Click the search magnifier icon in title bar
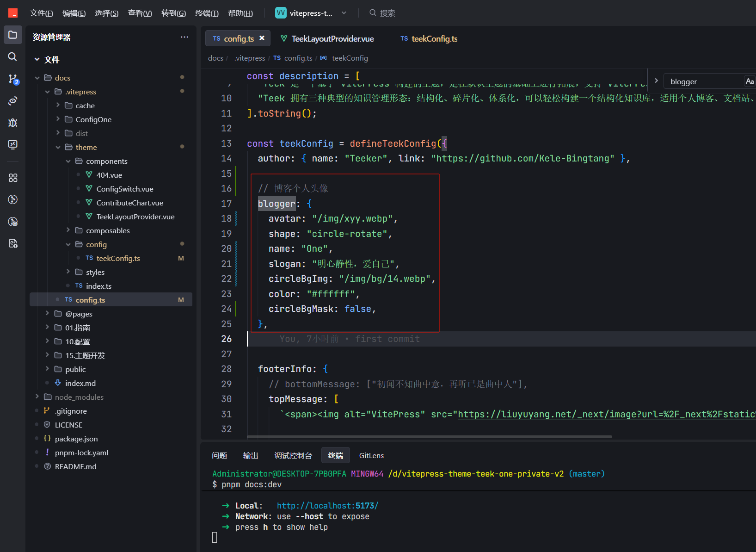The width and height of the screenshot is (756, 552). pyautogui.click(x=373, y=13)
